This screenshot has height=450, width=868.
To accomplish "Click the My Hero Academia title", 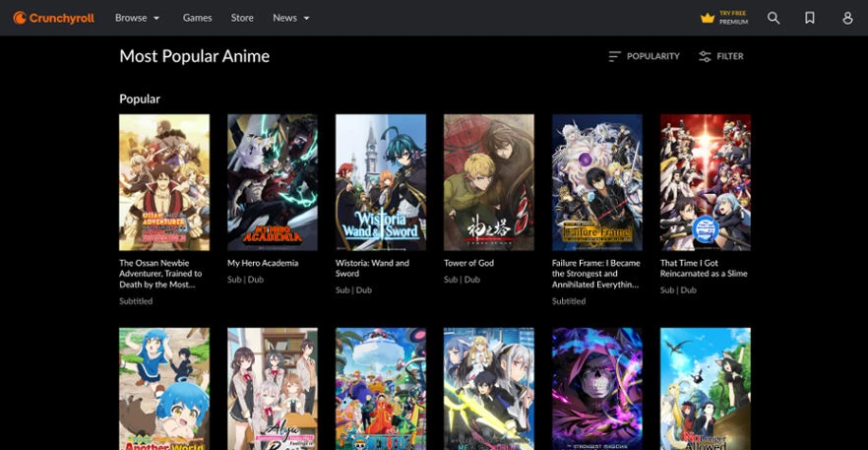I will point(263,263).
